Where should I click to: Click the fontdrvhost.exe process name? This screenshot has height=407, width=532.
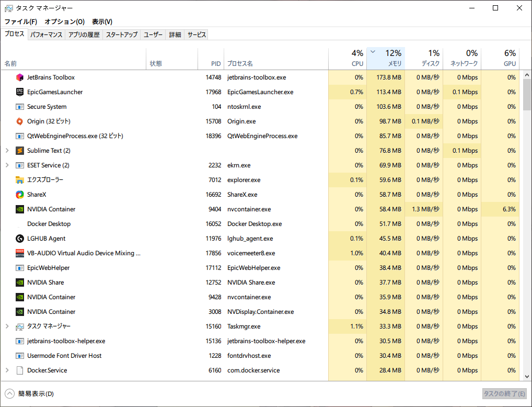point(249,356)
